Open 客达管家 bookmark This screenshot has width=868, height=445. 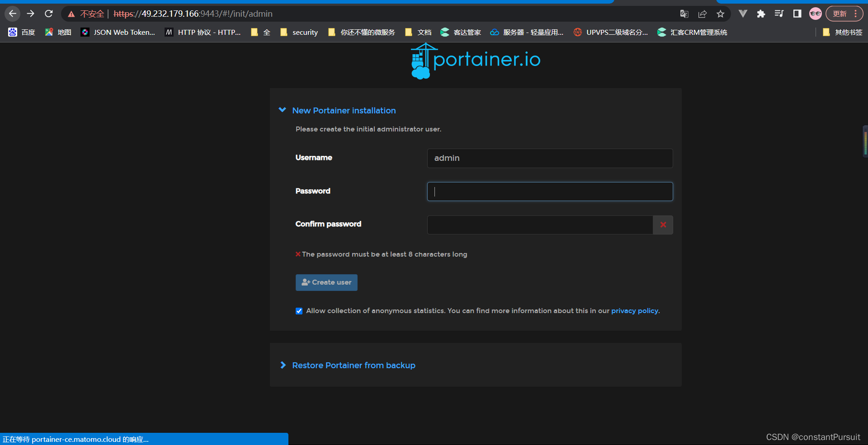point(461,32)
